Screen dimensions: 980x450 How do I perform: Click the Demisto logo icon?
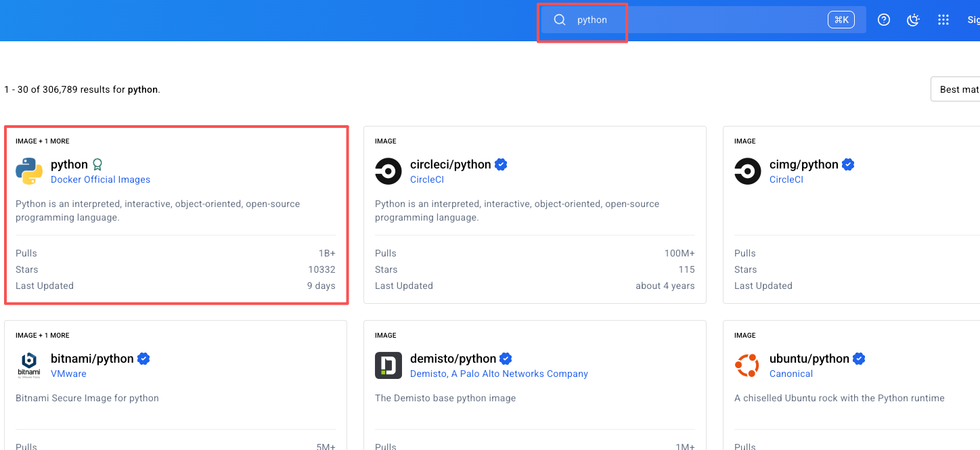pos(388,365)
